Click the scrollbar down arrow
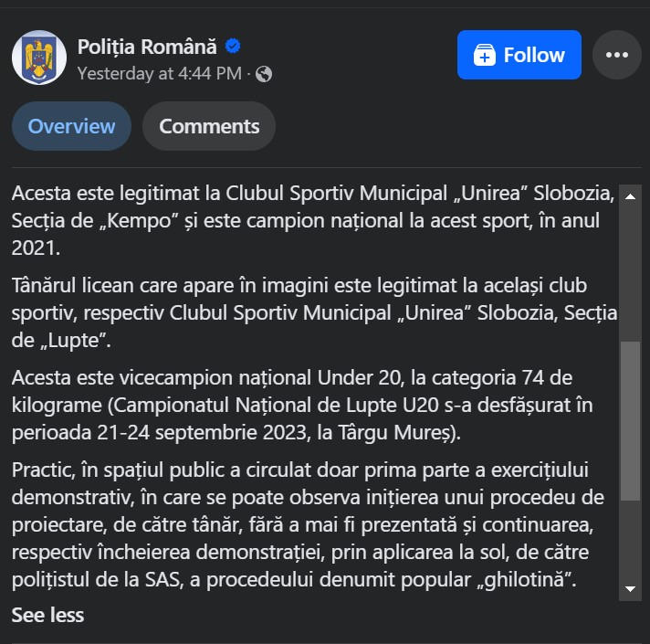 tap(630, 589)
